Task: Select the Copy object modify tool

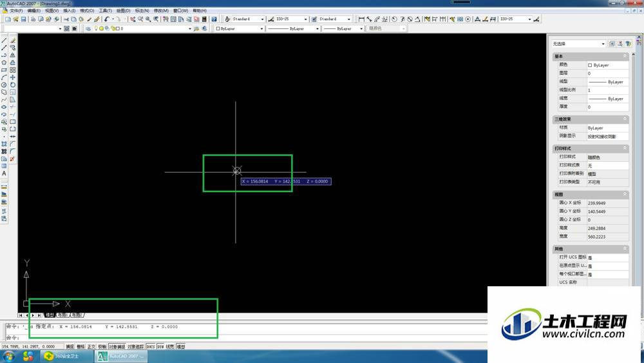Action: pyautogui.click(x=13, y=48)
